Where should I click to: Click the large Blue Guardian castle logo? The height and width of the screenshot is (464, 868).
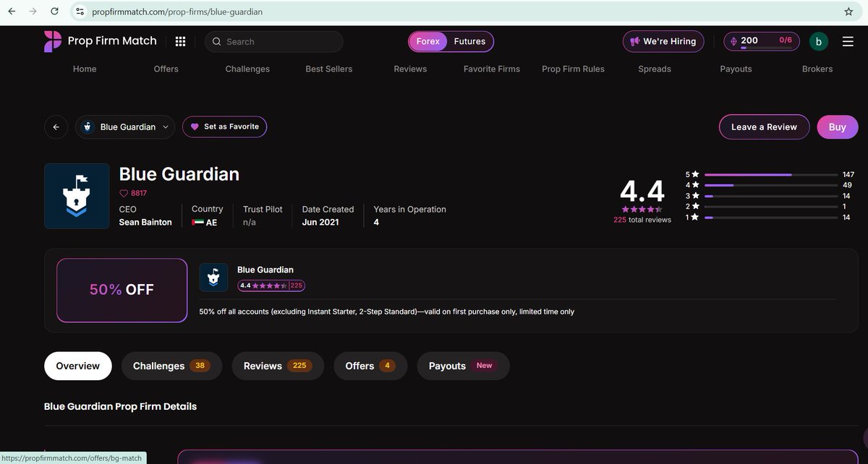click(x=77, y=196)
